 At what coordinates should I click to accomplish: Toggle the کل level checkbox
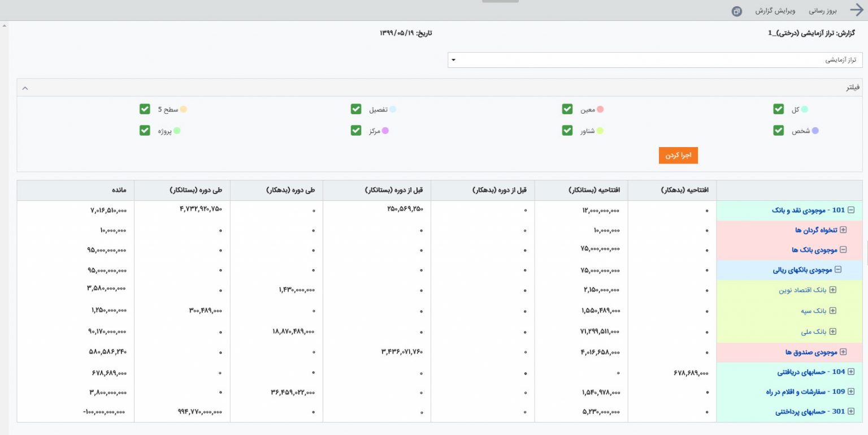coord(778,109)
